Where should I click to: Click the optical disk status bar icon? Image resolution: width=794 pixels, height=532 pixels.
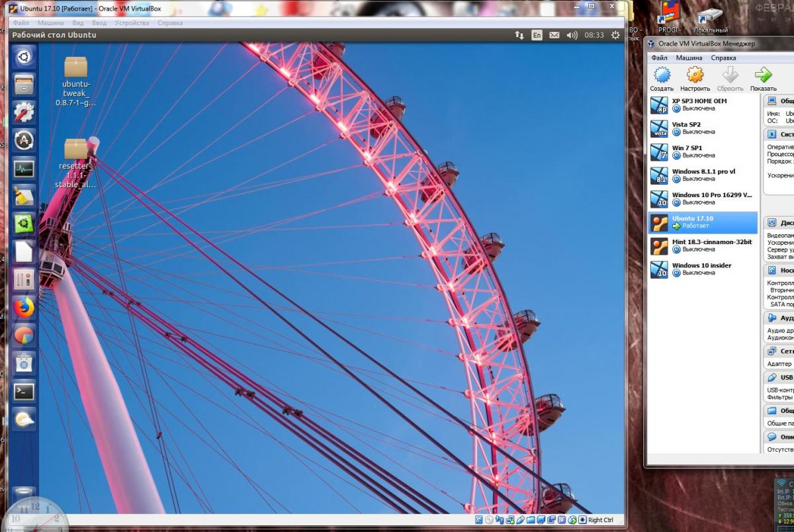click(489, 520)
